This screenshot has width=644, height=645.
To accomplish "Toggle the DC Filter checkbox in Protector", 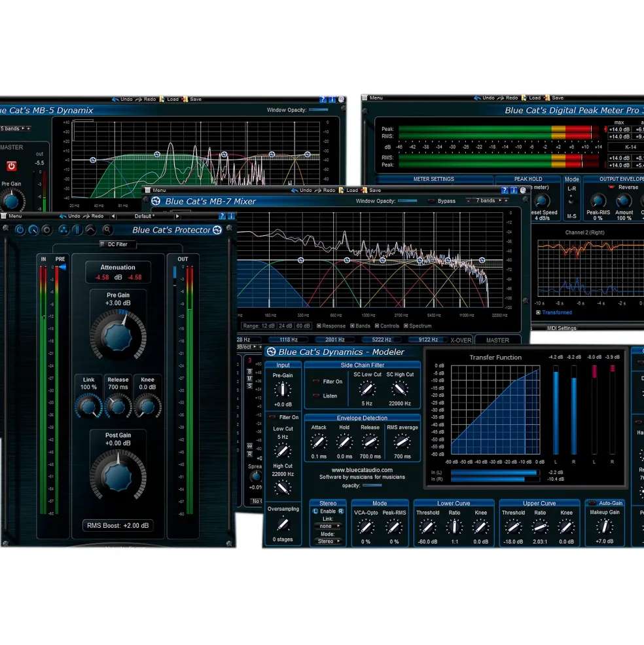I will pyautogui.click(x=102, y=244).
